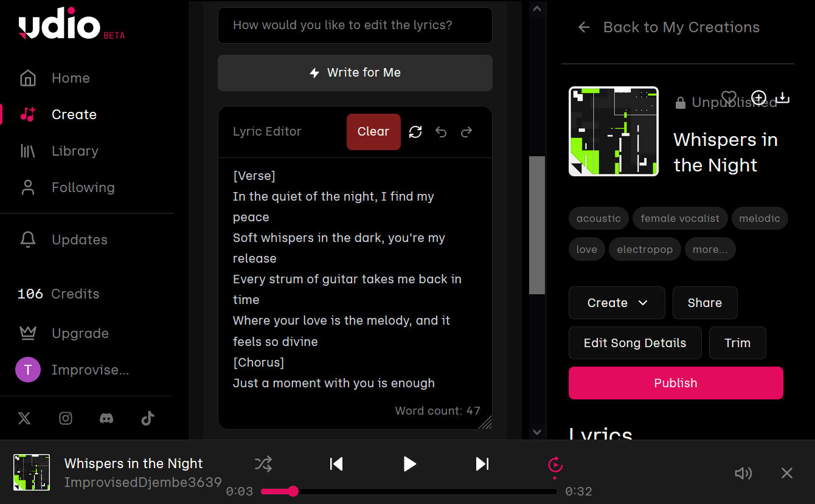The image size is (815, 504).
Task: Click the lyrics edit prompt field
Action: tap(355, 26)
